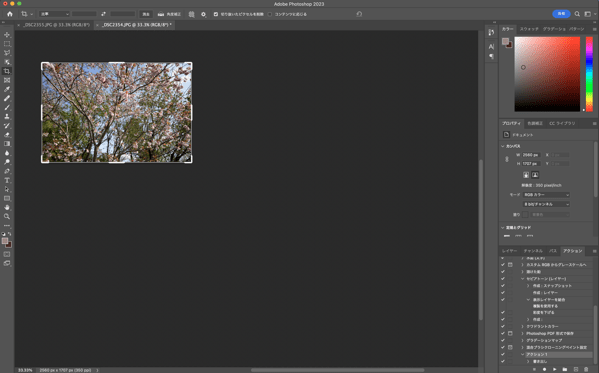Image resolution: width=599 pixels, height=373 pixels.
Task: Select the History Brush tool
Action: (7, 126)
